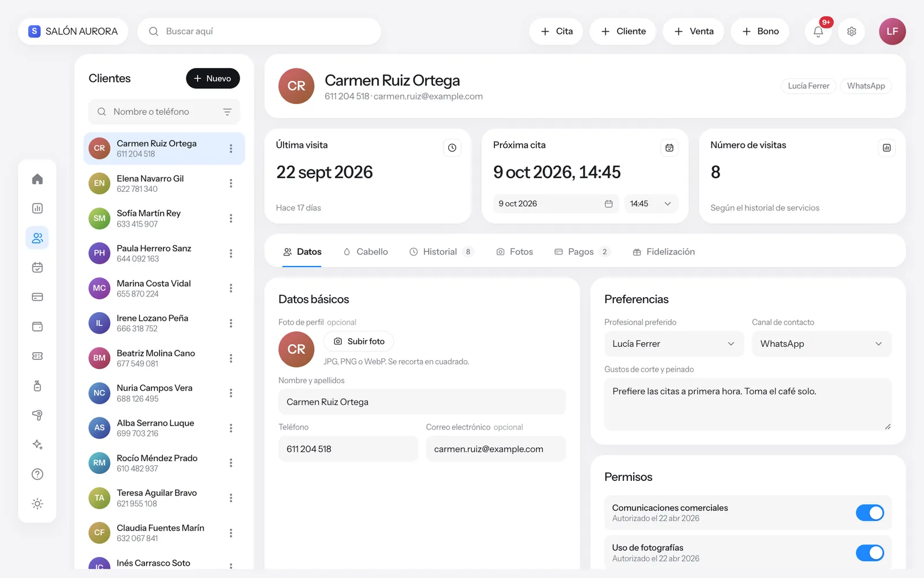924x578 pixels.
Task: Open the 14:45 time dropdown
Action: click(651, 203)
